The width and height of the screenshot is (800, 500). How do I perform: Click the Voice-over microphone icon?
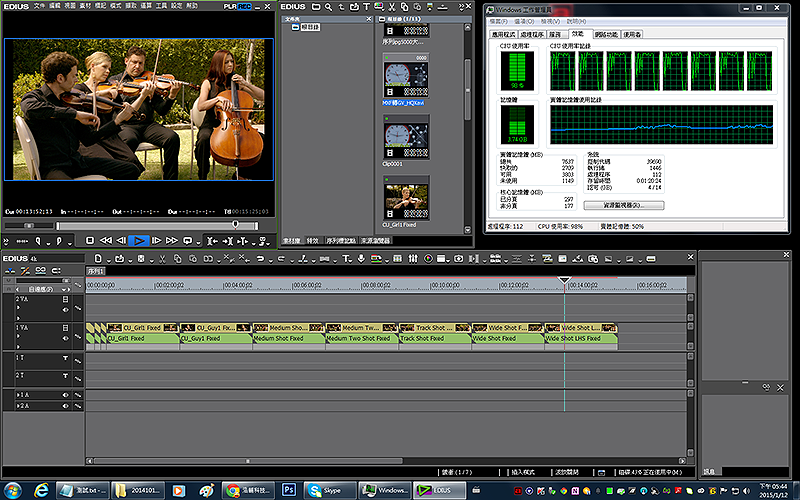click(361, 259)
